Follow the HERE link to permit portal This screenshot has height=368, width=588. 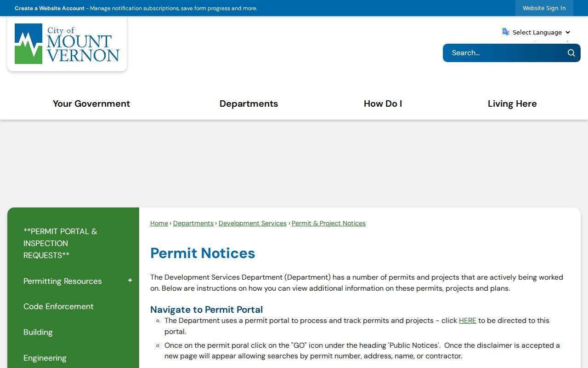(x=468, y=321)
